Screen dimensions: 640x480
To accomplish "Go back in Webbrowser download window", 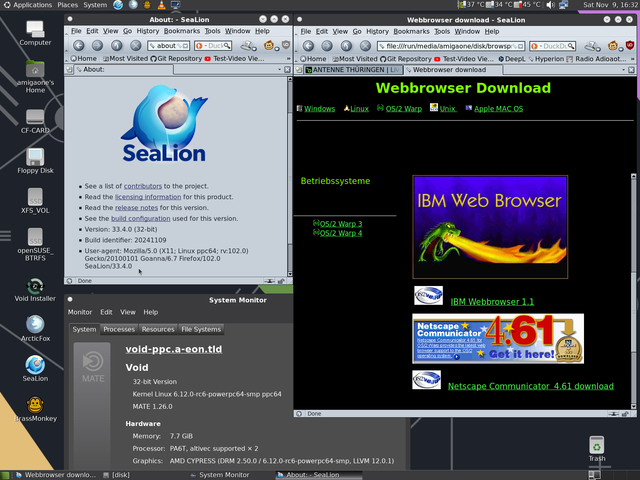I will click(308, 46).
